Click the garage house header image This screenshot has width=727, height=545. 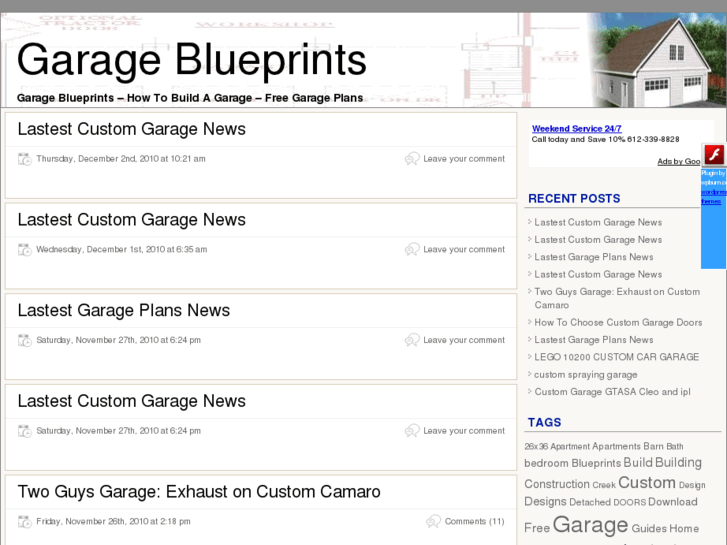(657, 60)
